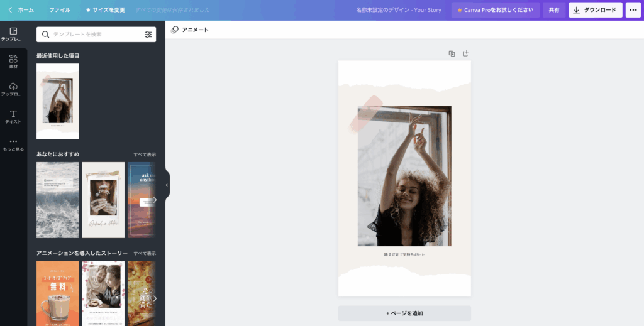The height and width of the screenshot is (326, 644).
Task: Open the Uploads panel icon
Action: coord(13,89)
